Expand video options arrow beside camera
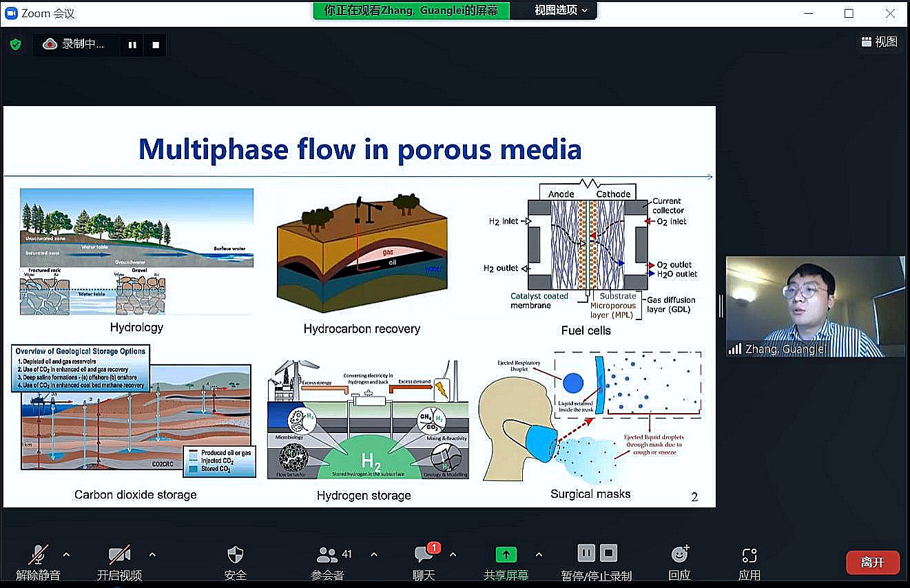Screen dimensions: 910x588 pos(152,554)
